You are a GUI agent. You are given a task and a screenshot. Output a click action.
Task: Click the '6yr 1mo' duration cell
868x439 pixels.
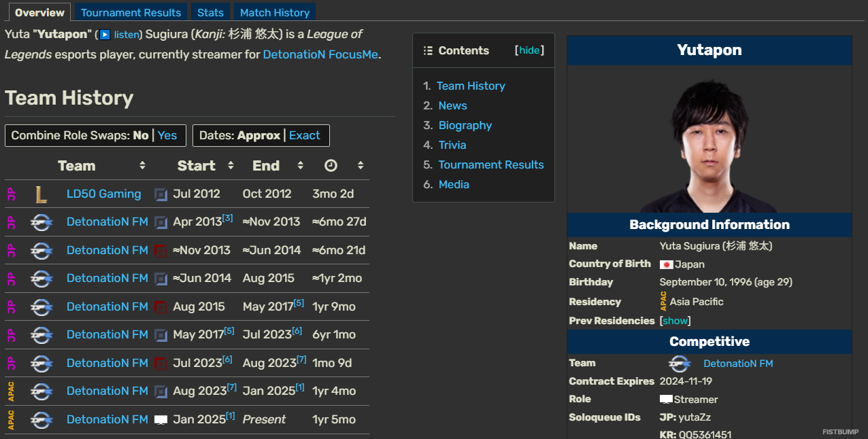tap(334, 334)
